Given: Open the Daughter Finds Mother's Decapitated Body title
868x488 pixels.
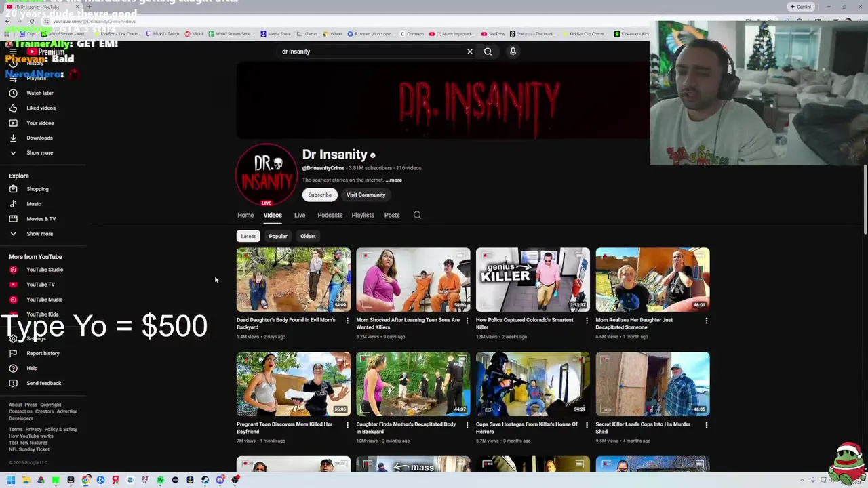Looking at the screenshot, I should [406, 428].
